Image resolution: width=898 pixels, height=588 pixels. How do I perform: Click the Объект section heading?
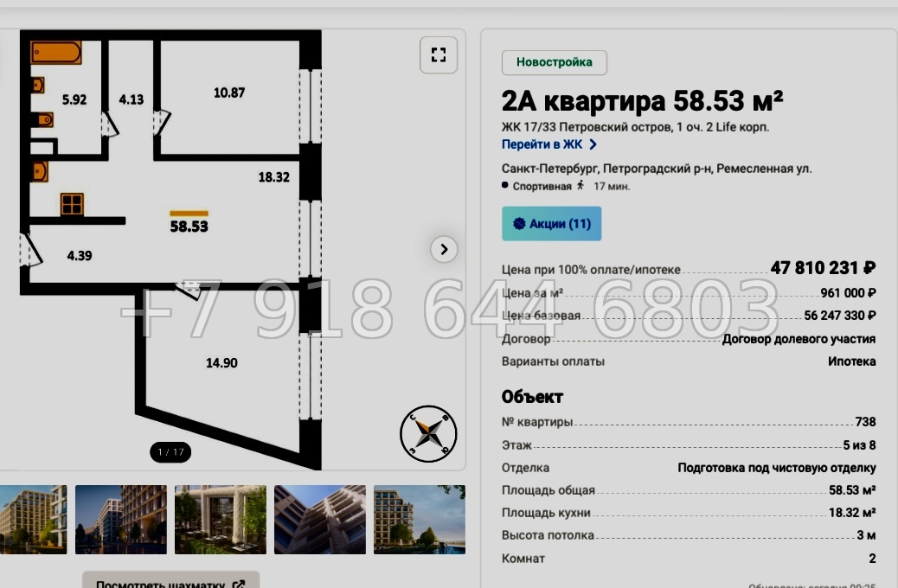pos(532,397)
